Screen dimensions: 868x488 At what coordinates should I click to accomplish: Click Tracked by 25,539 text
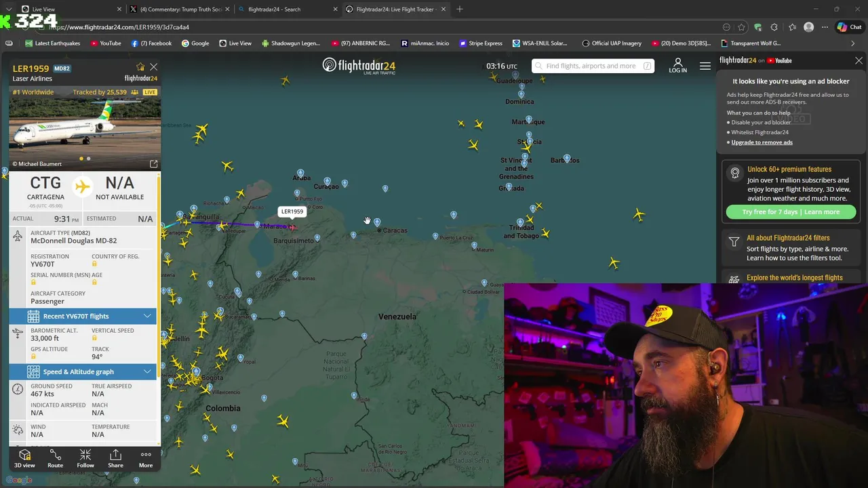(100, 92)
